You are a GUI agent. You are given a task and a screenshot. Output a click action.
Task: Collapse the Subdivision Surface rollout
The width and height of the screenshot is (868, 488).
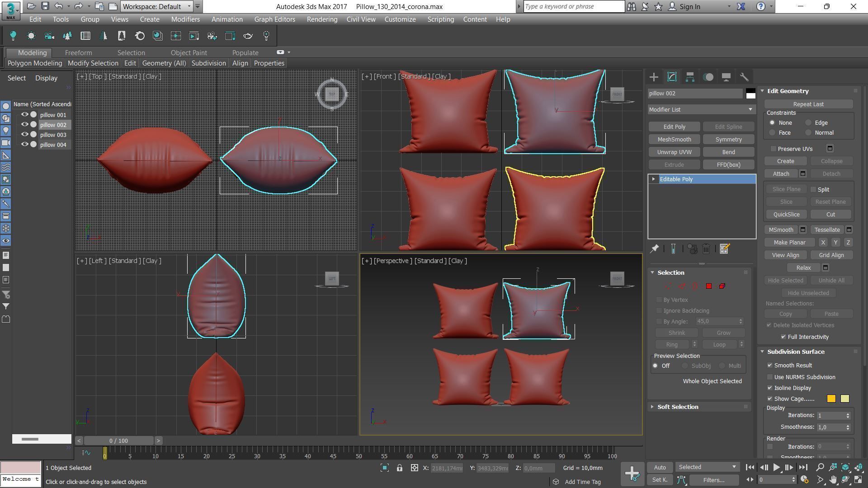coord(763,352)
